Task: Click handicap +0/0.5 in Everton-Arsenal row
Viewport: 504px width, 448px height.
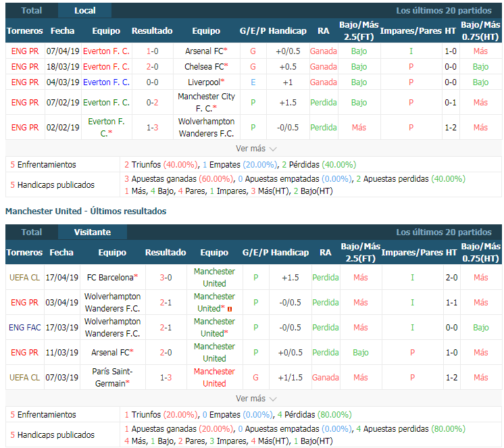Action: (288, 51)
